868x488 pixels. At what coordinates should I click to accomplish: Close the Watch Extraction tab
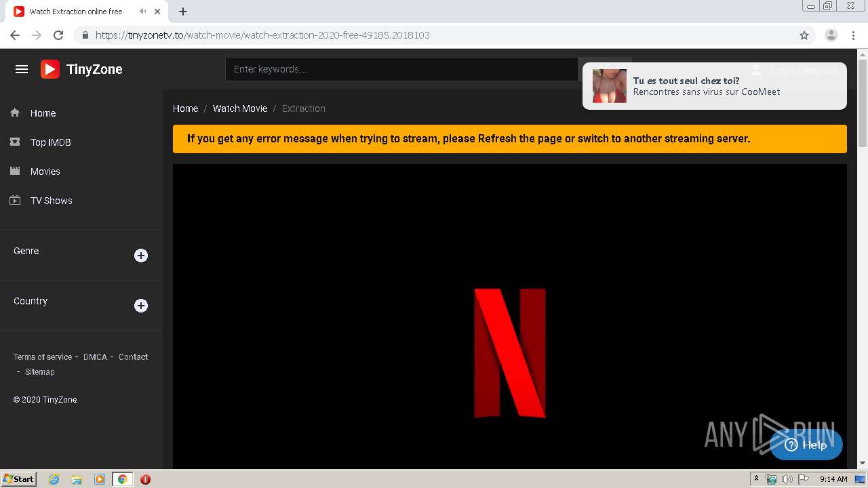tap(157, 12)
